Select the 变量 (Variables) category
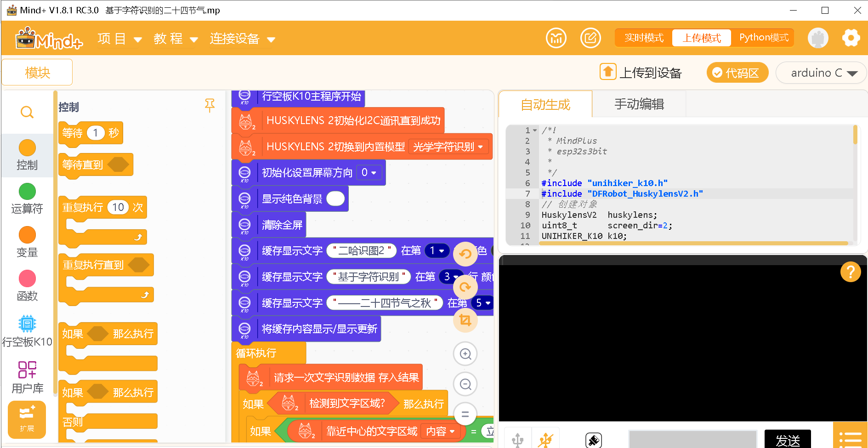 [x=27, y=243]
